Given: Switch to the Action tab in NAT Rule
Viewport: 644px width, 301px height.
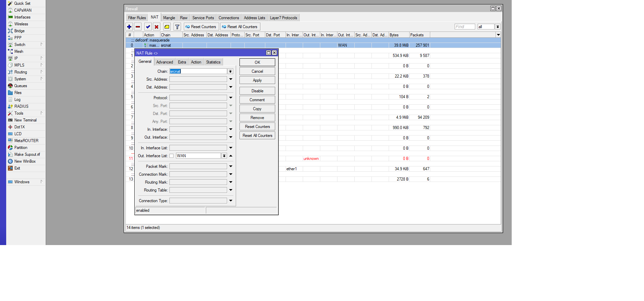Looking at the screenshot, I should tap(196, 62).
